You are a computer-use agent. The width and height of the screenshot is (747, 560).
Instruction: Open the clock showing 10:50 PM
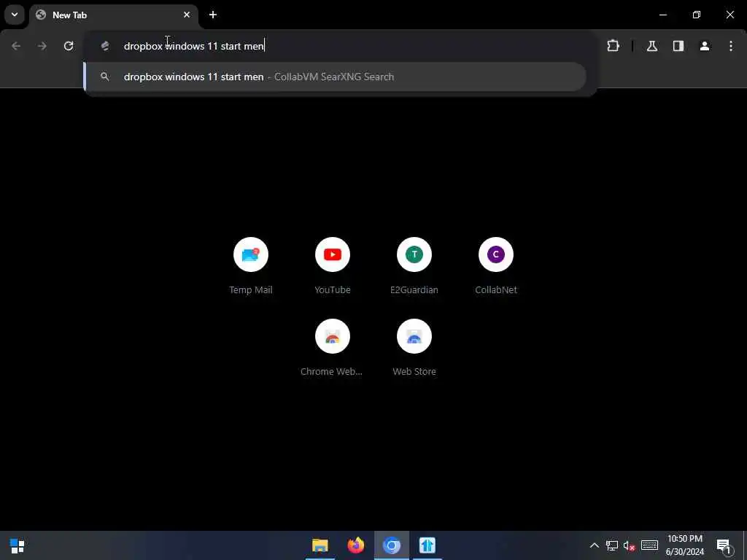point(684,545)
